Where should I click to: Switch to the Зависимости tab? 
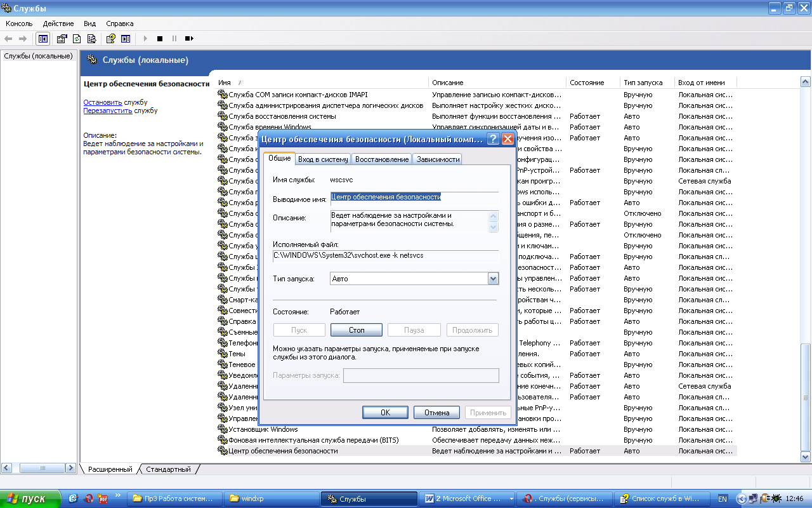(438, 159)
